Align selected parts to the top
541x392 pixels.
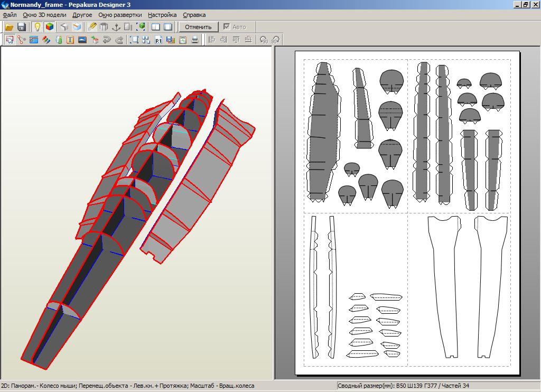point(236,40)
